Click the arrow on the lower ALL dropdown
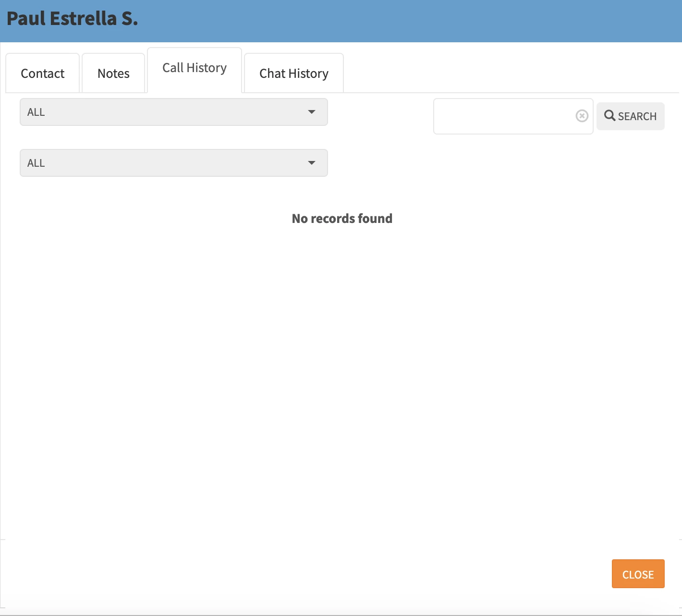682x616 pixels. click(x=312, y=163)
